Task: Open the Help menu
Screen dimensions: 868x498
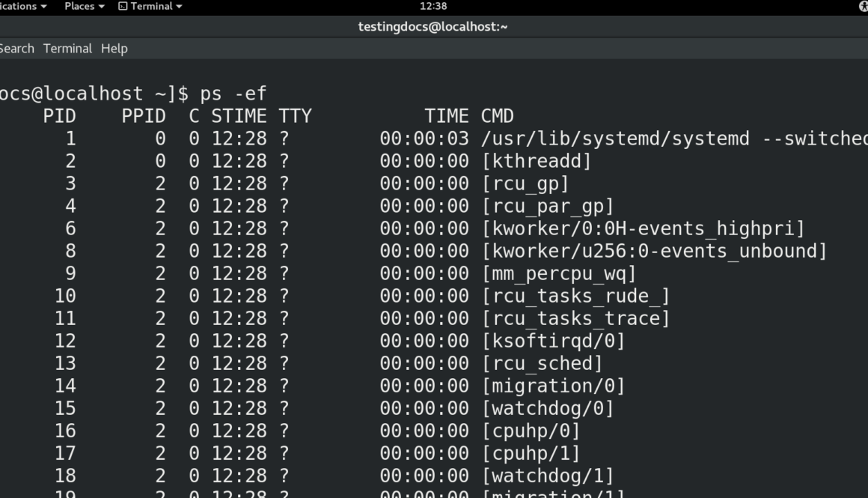Action: click(114, 49)
